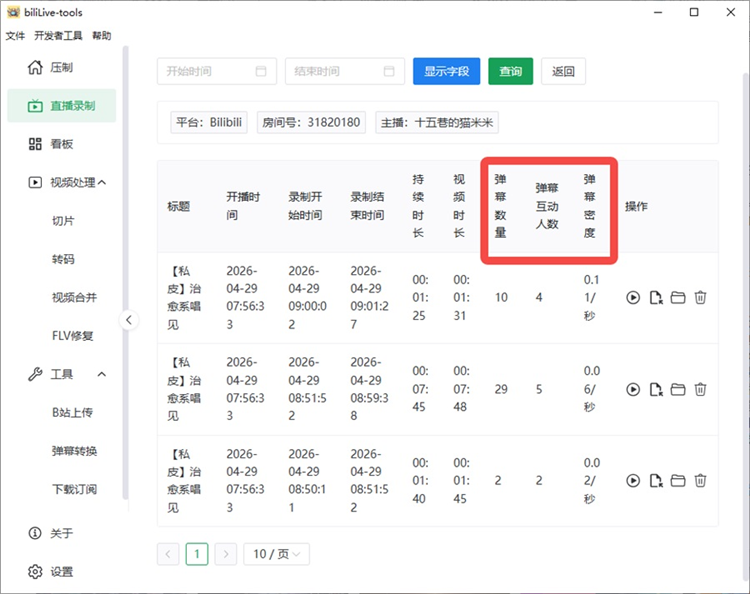Play the recording lasting 00:01:40
750x594 pixels.
click(x=633, y=480)
